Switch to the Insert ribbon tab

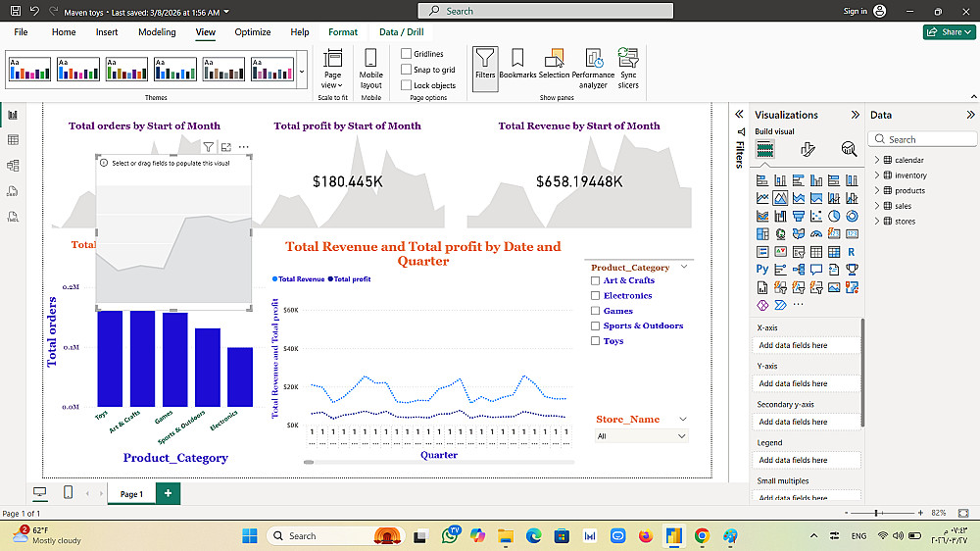pos(107,32)
